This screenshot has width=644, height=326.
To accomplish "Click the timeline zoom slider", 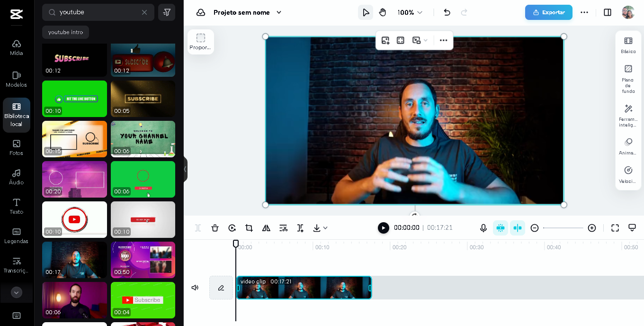I will 563,228.
